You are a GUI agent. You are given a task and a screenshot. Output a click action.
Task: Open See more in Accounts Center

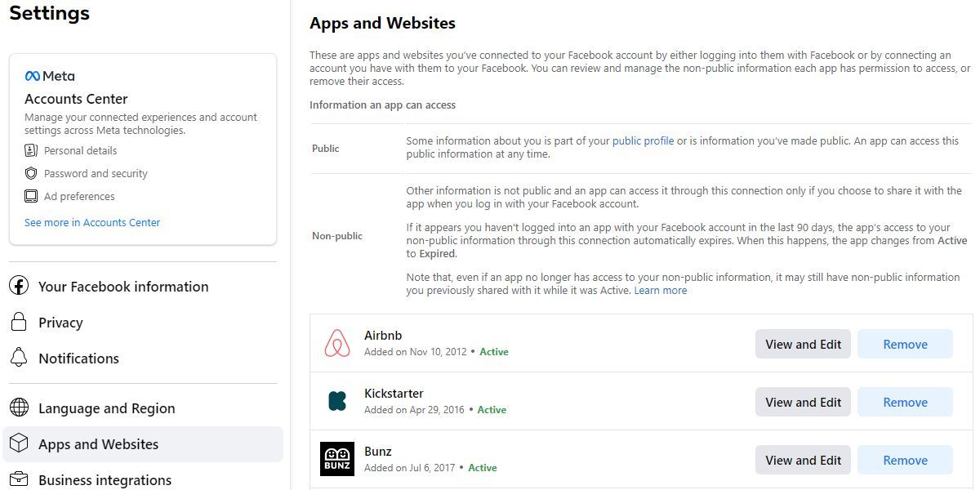pos(92,222)
